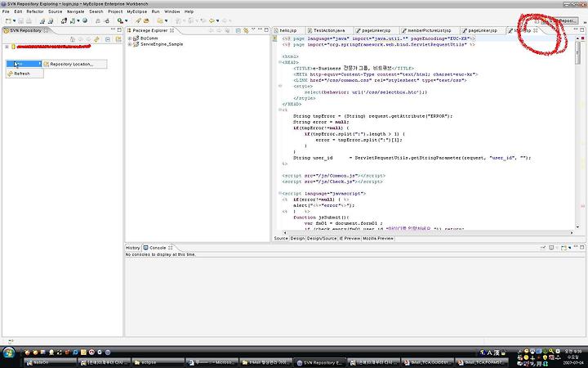Click the open folder toolbar icon
Image resolution: width=588 pixels, height=368 pixels.
point(160,21)
